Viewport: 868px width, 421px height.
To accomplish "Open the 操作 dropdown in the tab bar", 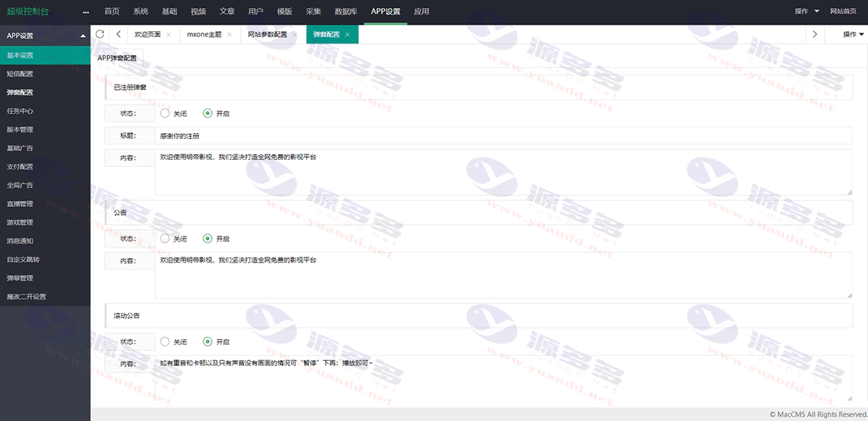I will click(854, 35).
